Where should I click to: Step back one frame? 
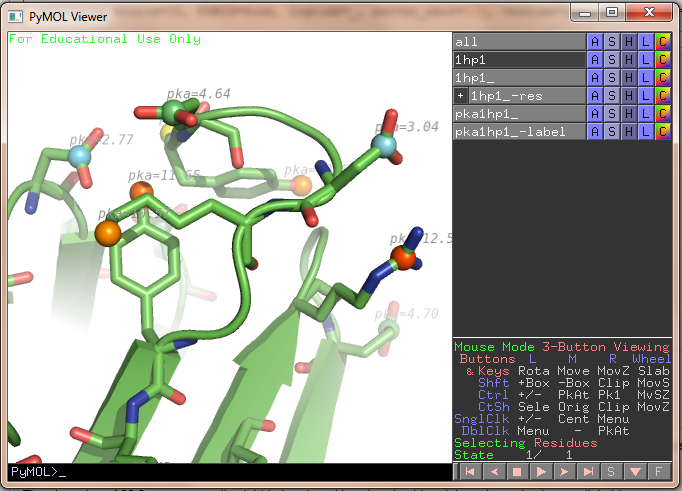pos(492,471)
